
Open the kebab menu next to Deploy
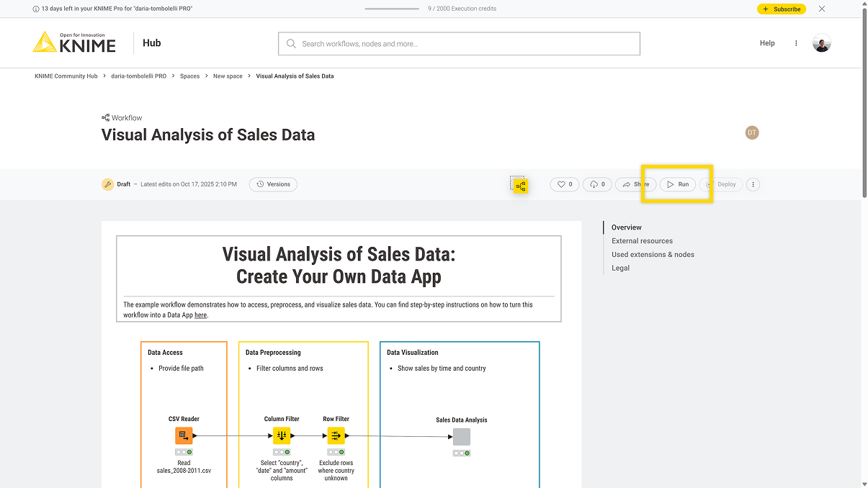[752, 184]
